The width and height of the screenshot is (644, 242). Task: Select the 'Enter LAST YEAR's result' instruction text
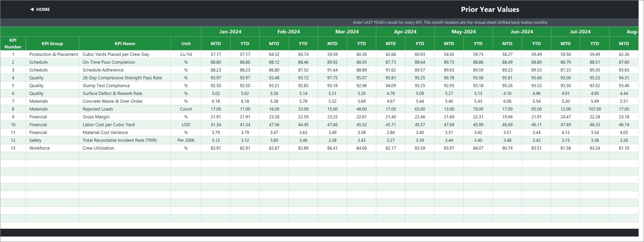click(x=450, y=22)
